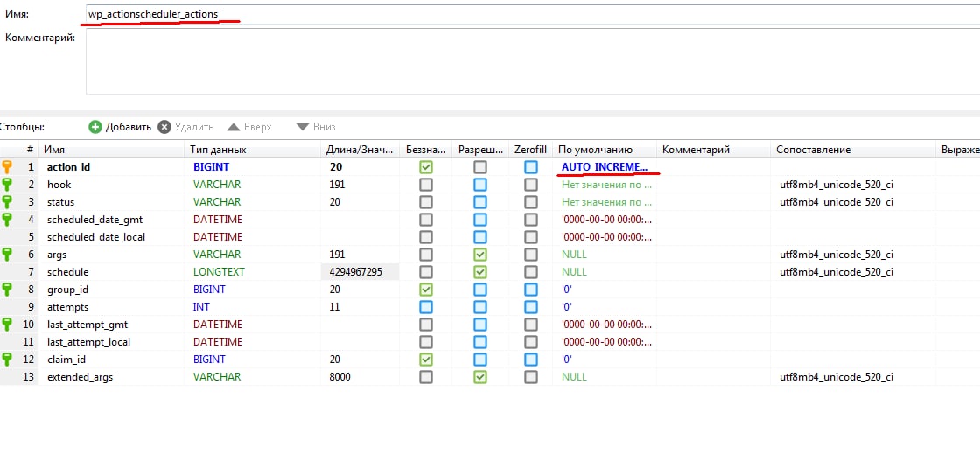
Task: Click the table name input field
Action: [533, 14]
